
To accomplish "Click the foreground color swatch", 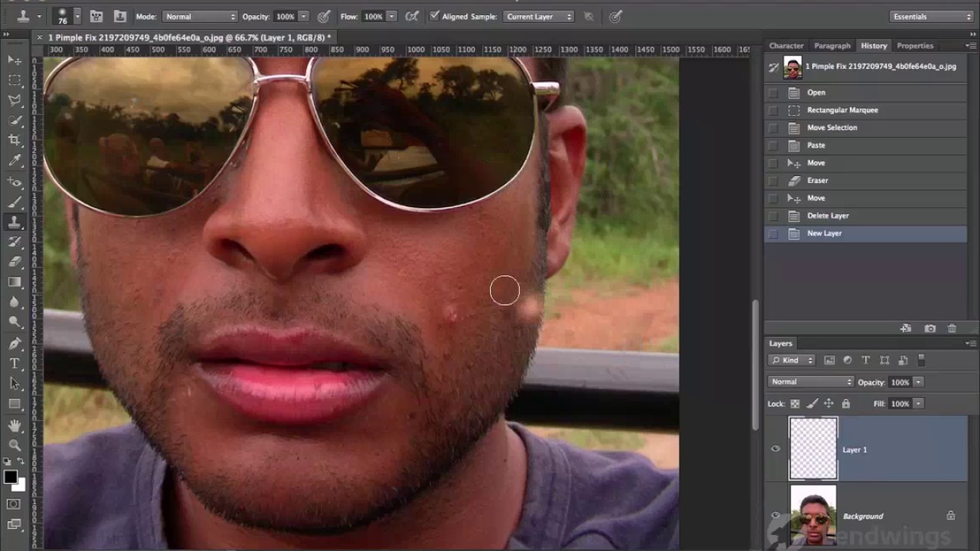I will point(10,478).
